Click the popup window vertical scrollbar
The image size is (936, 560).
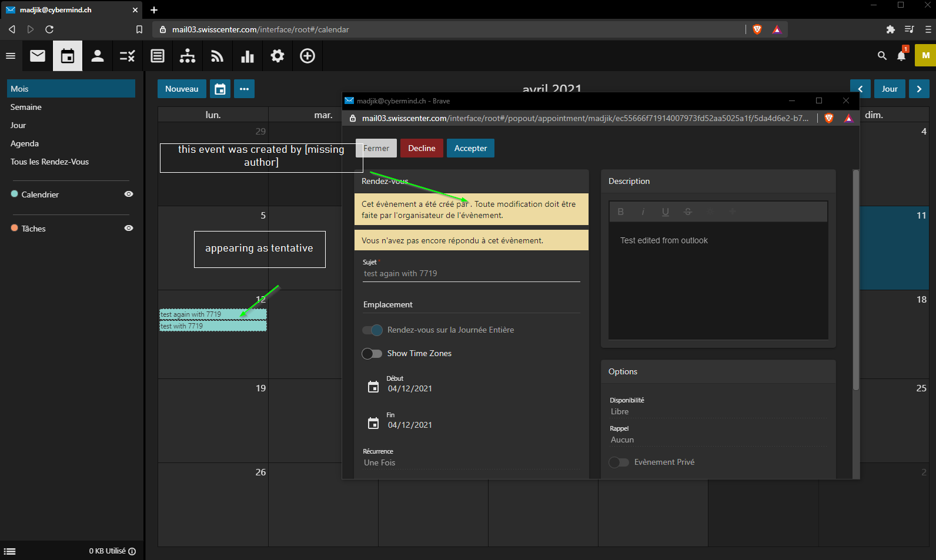click(x=856, y=280)
